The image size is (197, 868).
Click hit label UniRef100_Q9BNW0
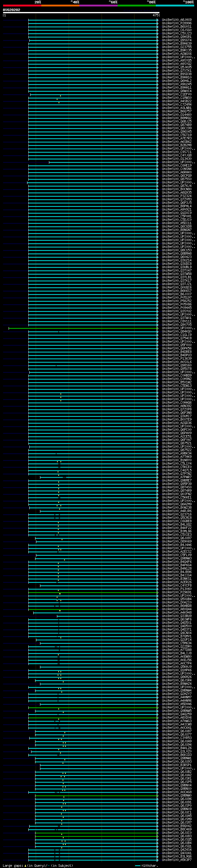[x=177, y=795]
